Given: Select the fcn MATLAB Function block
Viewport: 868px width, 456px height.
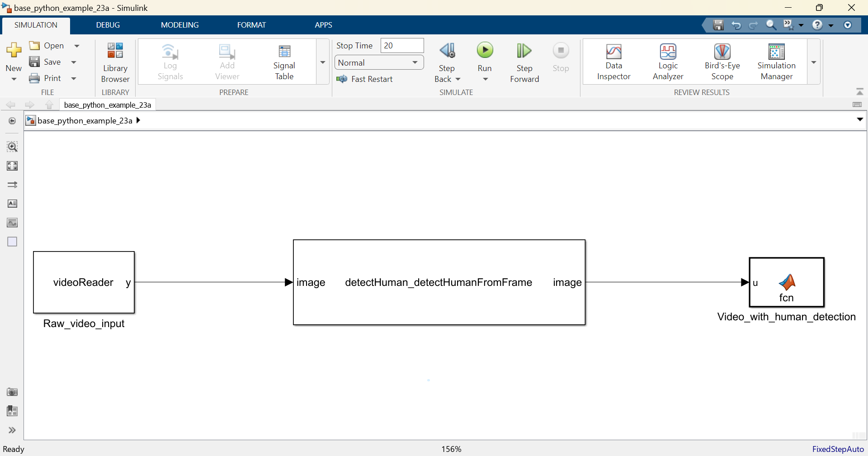Looking at the screenshot, I should (787, 282).
